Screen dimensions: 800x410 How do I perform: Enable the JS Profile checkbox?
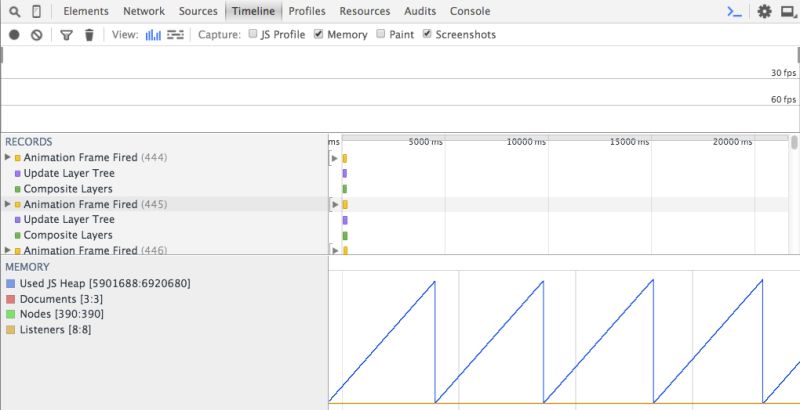253,34
